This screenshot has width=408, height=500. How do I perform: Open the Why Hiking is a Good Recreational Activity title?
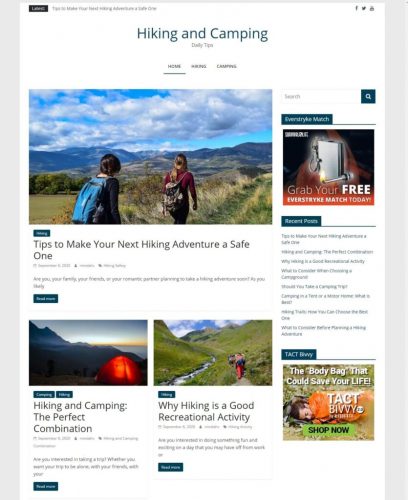coord(206,411)
